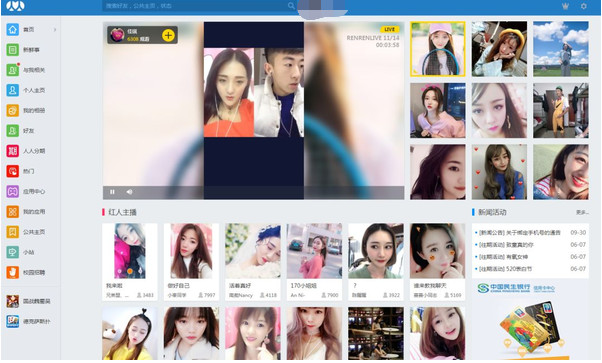Screen dimensions: 602x363
Task: Select 与我相关 in the sidebar menu
Action: pyautogui.click(x=34, y=70)
